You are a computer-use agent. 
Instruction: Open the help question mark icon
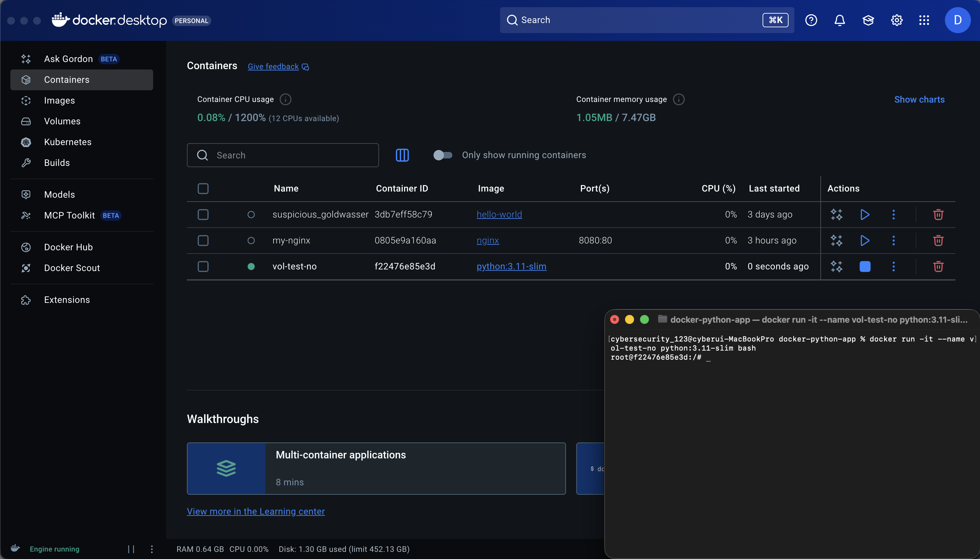[x=811, y=20]
